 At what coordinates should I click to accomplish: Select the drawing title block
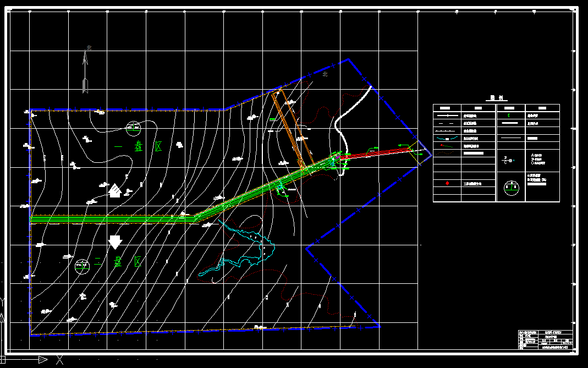[x=546, y=340]
